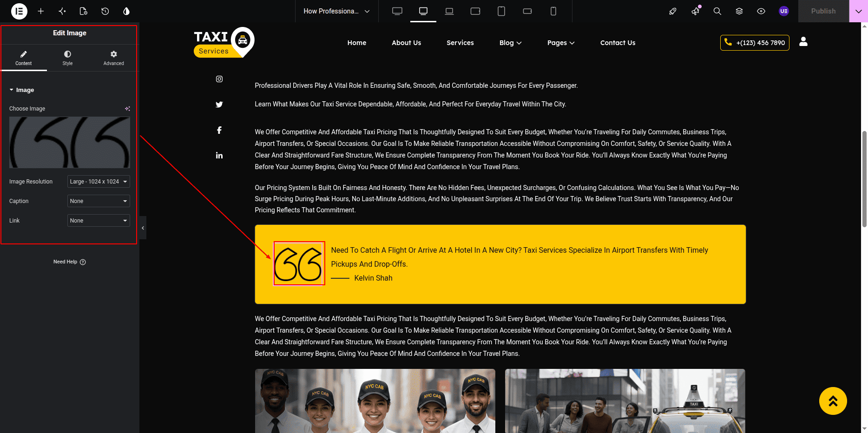Click the Instagram social icon

pos(219,79)
